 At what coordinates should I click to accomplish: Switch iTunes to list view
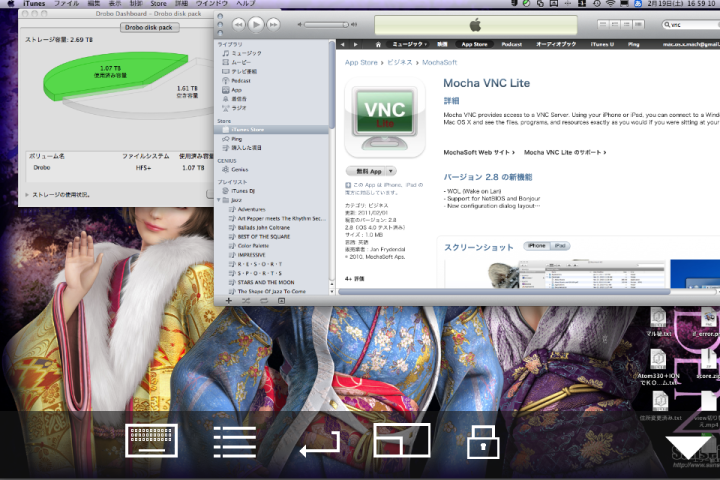pos(603,24)
